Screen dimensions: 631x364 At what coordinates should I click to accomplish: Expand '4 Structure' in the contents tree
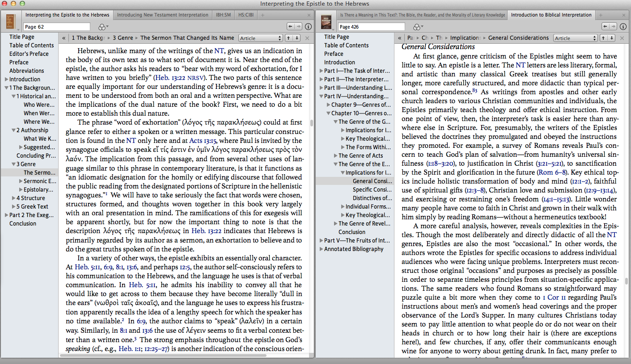(x=13, y=198)
